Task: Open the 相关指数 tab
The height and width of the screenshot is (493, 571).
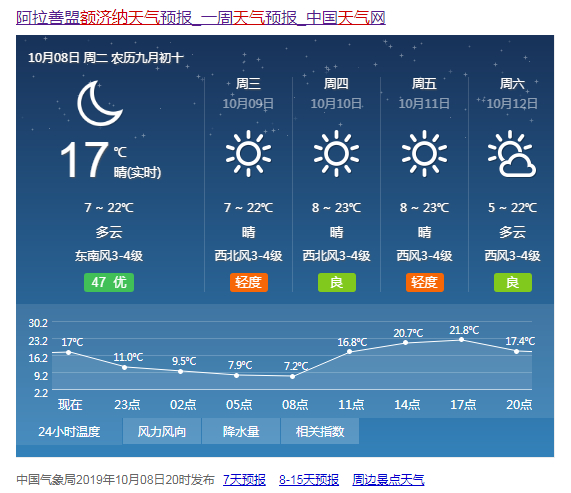Action: coord(320,431)
